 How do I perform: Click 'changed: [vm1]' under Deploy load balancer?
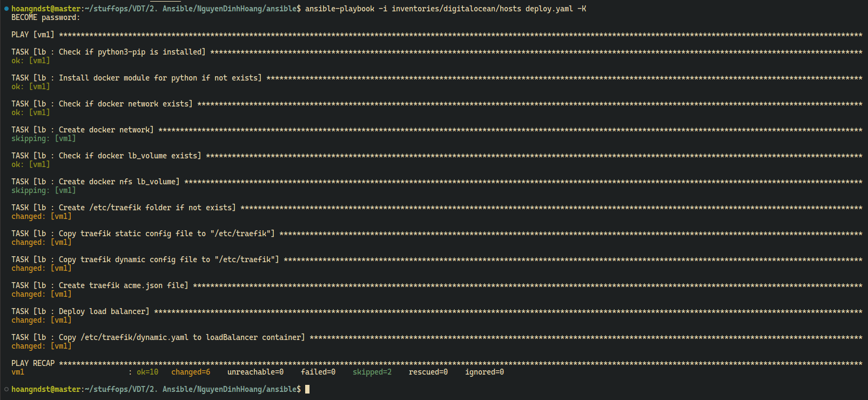tap(42, 320)
